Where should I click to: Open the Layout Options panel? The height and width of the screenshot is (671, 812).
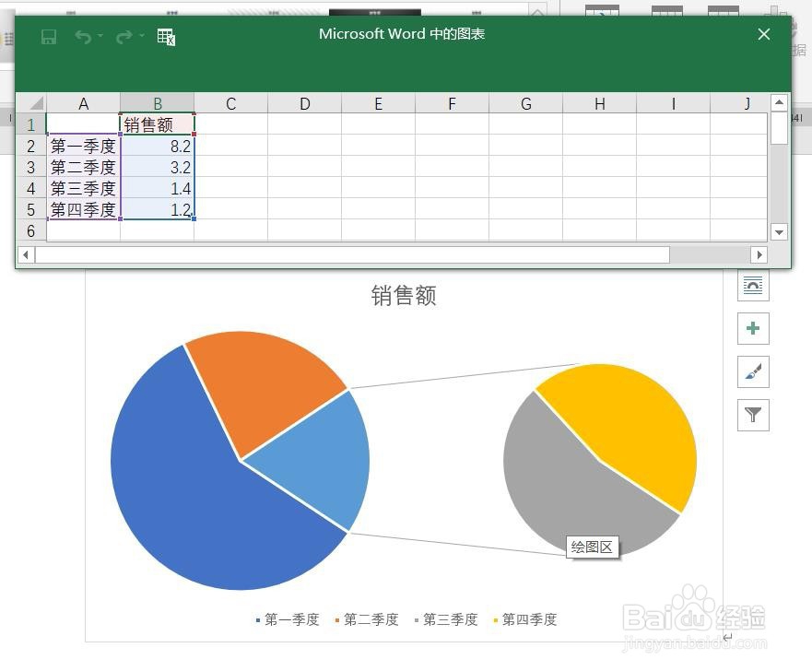click(753, 286)
